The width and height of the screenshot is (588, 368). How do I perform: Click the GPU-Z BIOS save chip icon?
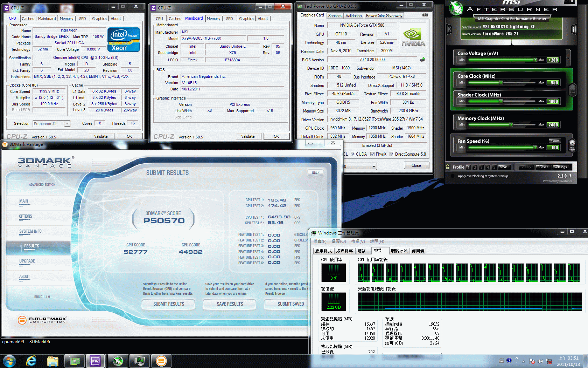pyautogui.click(x=422, y=60)
